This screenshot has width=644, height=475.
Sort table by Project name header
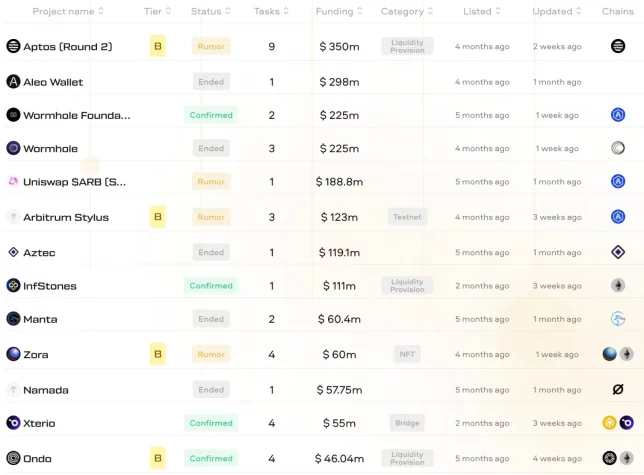(x=68, y=12)
